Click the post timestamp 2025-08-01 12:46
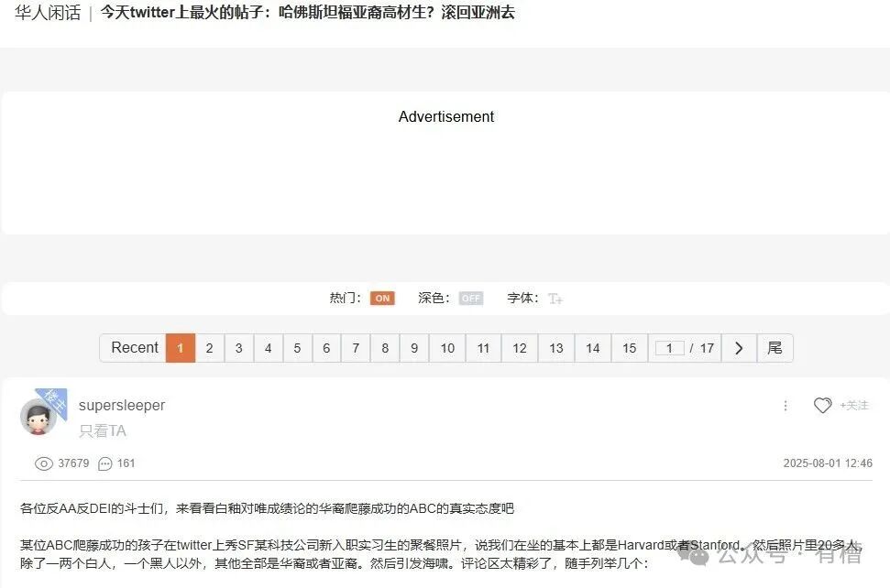Screen dimensions: 890x588 [828, 463]
